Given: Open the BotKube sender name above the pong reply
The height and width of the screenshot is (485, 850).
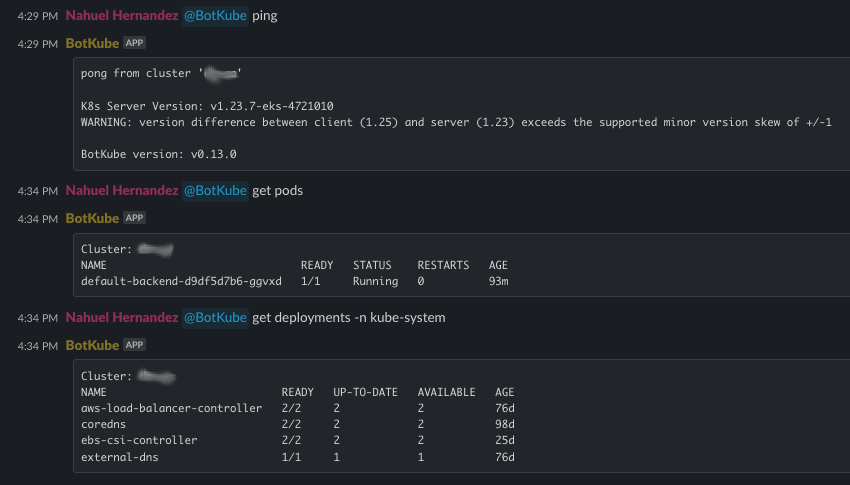Looking at the screenshot, I should pyautogui.click(x=92, y=44).
